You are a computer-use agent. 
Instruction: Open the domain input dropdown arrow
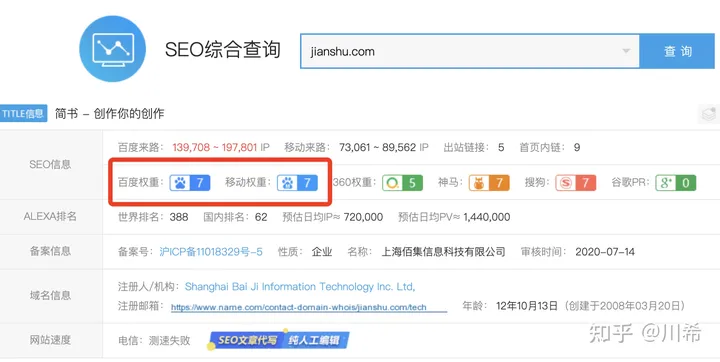point(626,51)
